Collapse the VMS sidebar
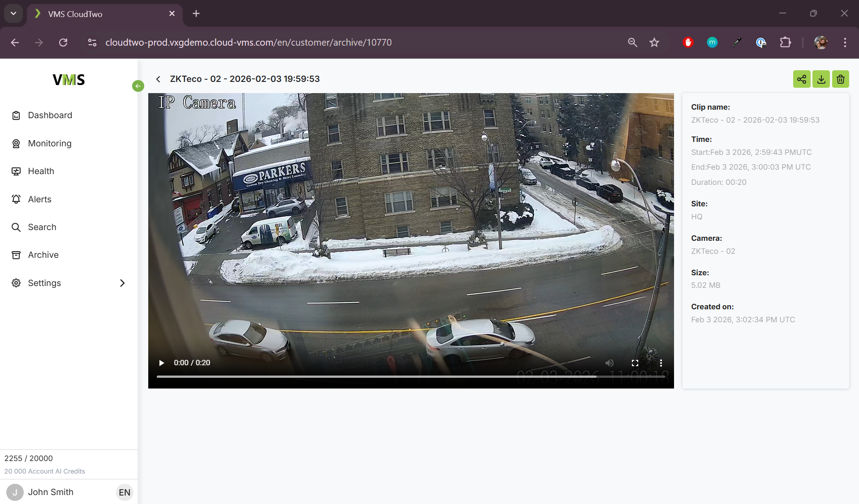 [x=137, y=85]
